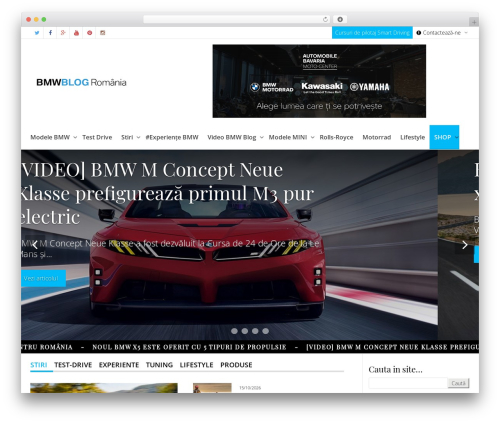Select the second slider pagination dot
This screenshot has width=500, height=423.
click(245, 331)
